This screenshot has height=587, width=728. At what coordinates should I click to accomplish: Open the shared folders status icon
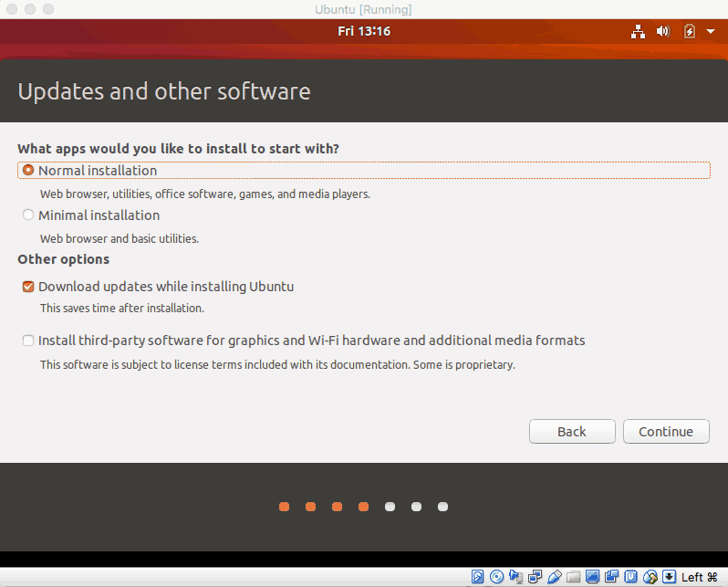pos(574,577)
